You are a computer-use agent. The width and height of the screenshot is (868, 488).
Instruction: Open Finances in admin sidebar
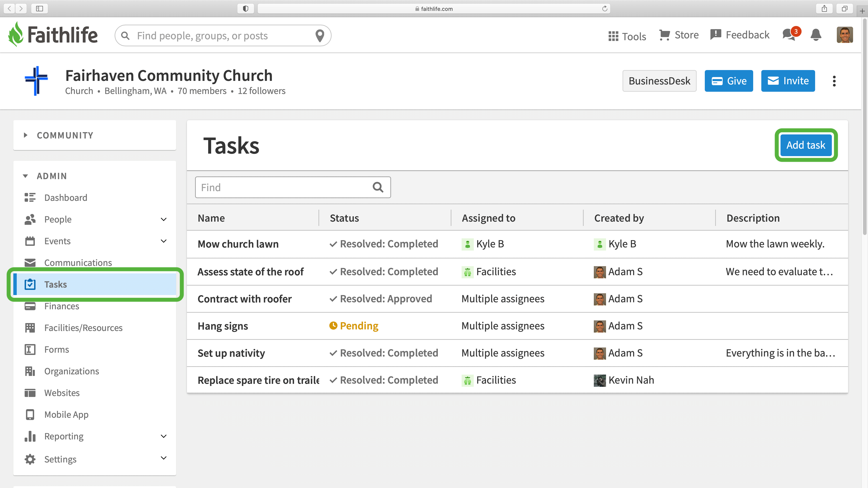coord(62,306)
